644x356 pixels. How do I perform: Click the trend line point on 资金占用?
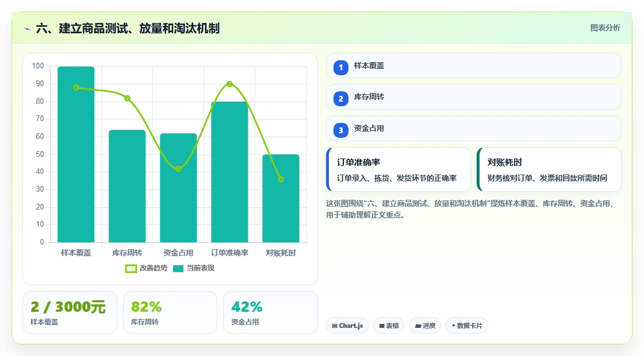(x=178, y=169)
